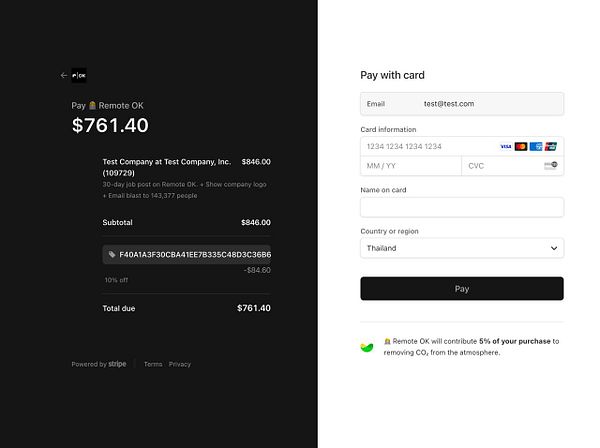Click into the CVC field

[500, 165]
